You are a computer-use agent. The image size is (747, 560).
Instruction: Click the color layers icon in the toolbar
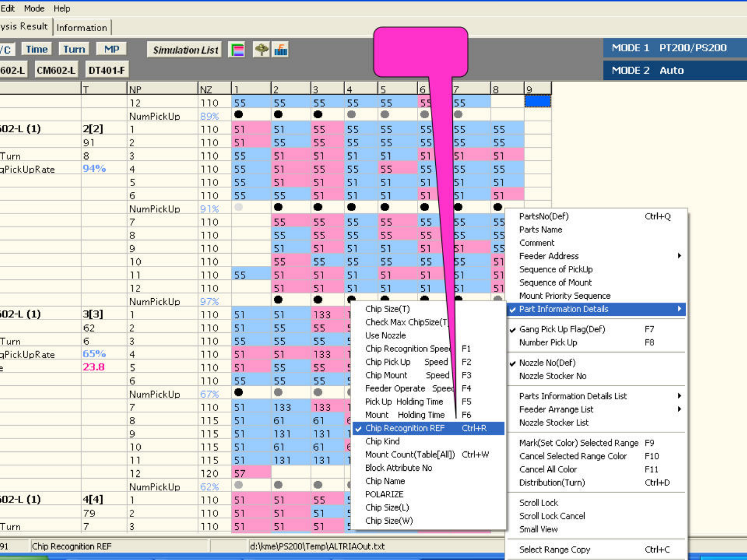(x=237, y=50)
